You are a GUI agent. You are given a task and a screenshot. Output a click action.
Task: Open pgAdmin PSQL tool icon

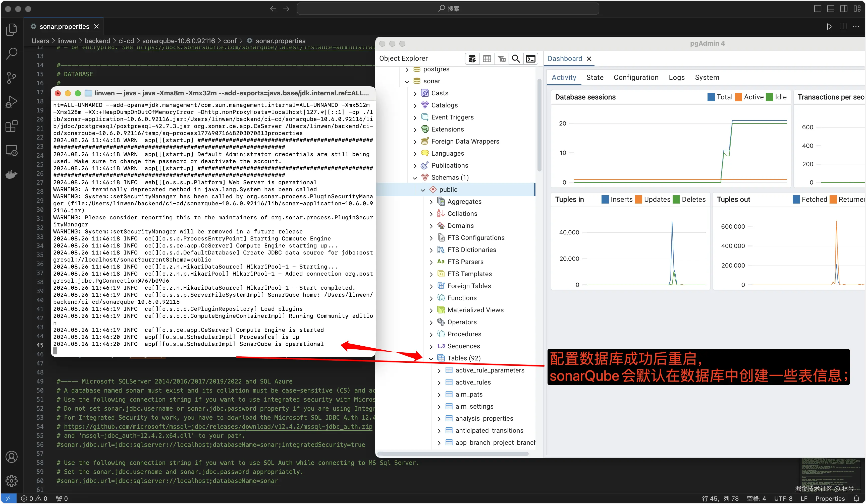pos(531,59)
